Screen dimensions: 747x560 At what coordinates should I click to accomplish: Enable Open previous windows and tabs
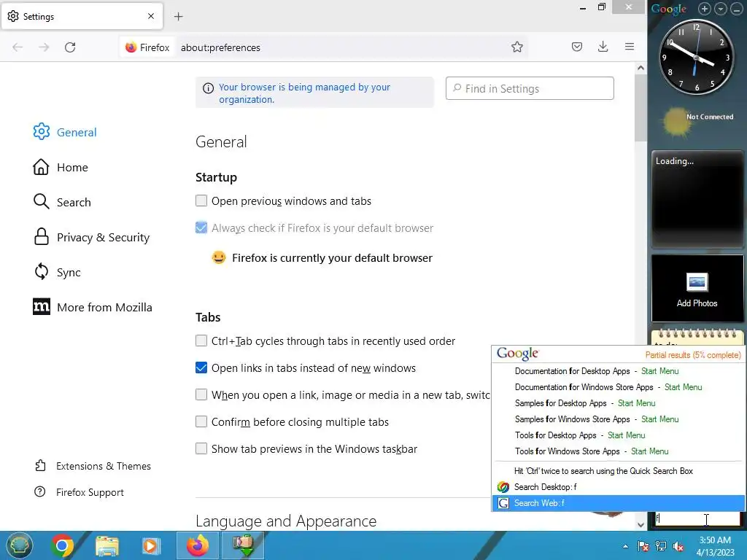pos(201,201)
